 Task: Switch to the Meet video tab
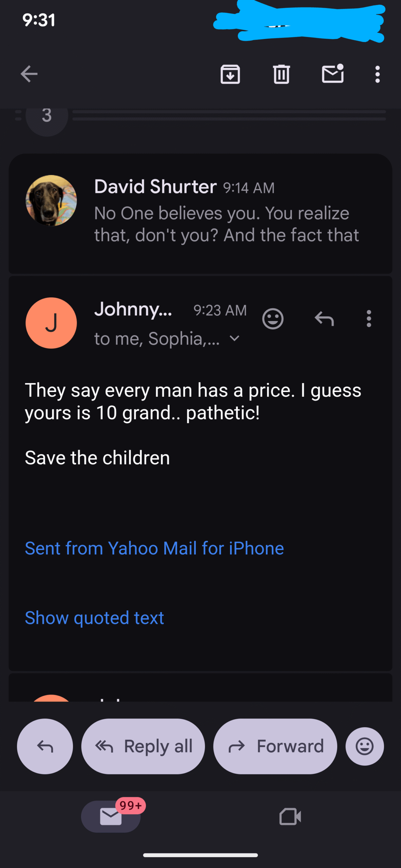coord(290,816)
